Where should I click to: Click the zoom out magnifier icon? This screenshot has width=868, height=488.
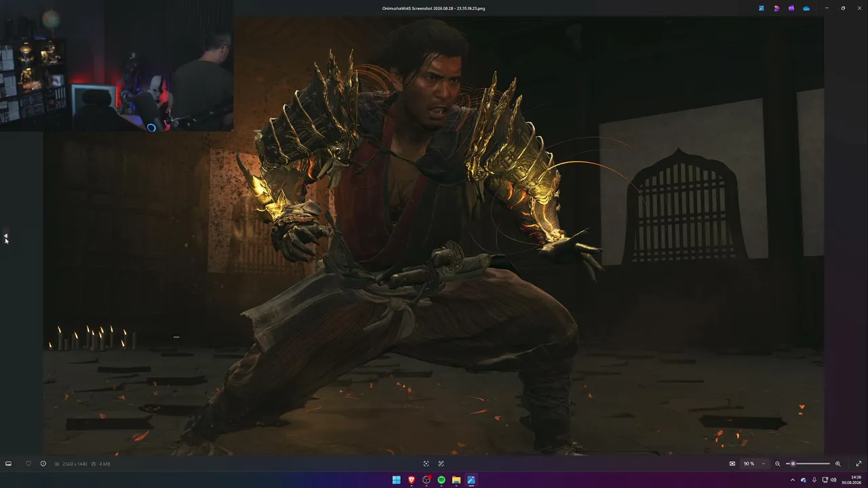pyautogui.click(x=778, y=464)
